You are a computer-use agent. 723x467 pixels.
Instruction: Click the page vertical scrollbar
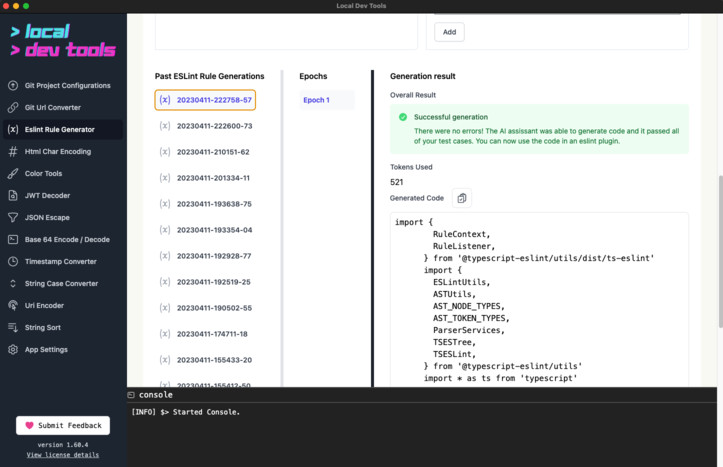pyautogui.click(x=720, y=251)
